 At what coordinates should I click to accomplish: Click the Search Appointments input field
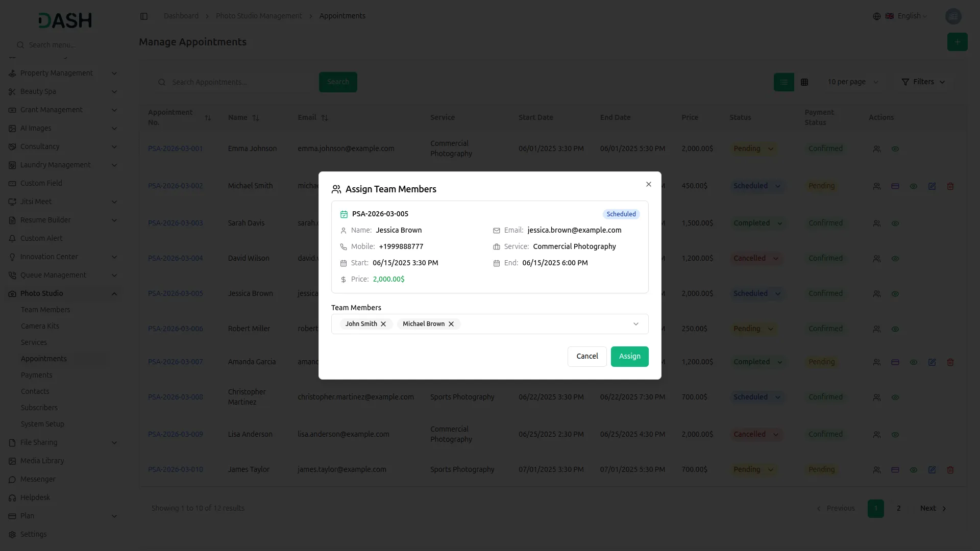coord(235,82)
